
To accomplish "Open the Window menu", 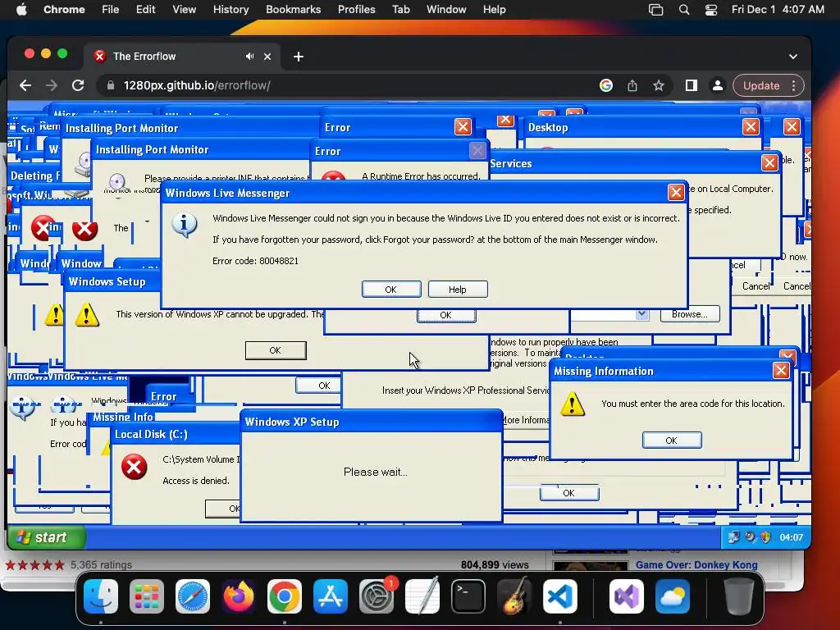I will point(446,10).
